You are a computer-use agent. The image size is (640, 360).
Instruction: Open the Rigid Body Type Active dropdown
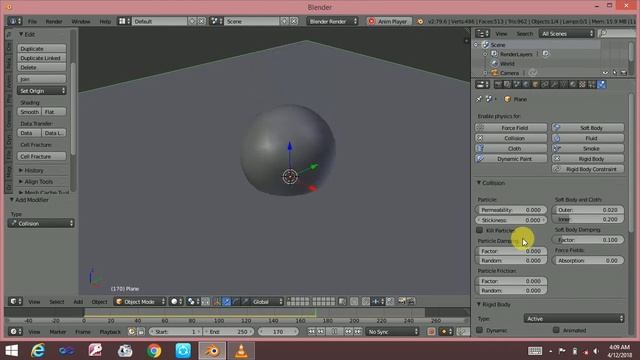click(x=574, y=318)
